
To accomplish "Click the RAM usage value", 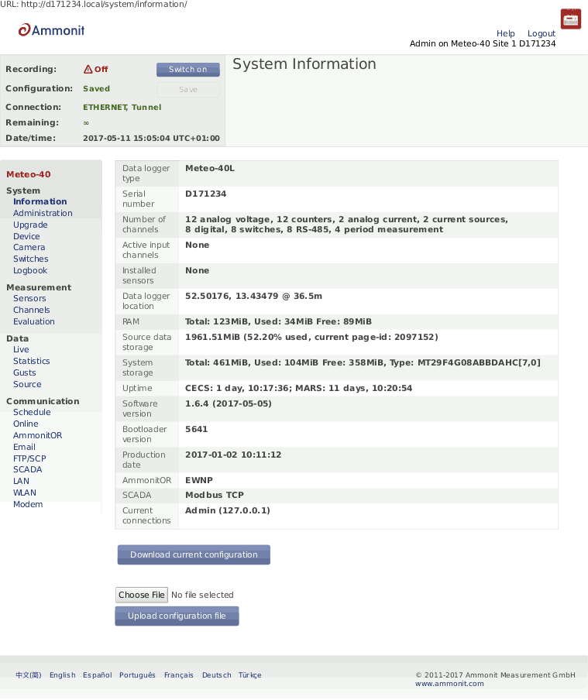I will tap(278, 321).
